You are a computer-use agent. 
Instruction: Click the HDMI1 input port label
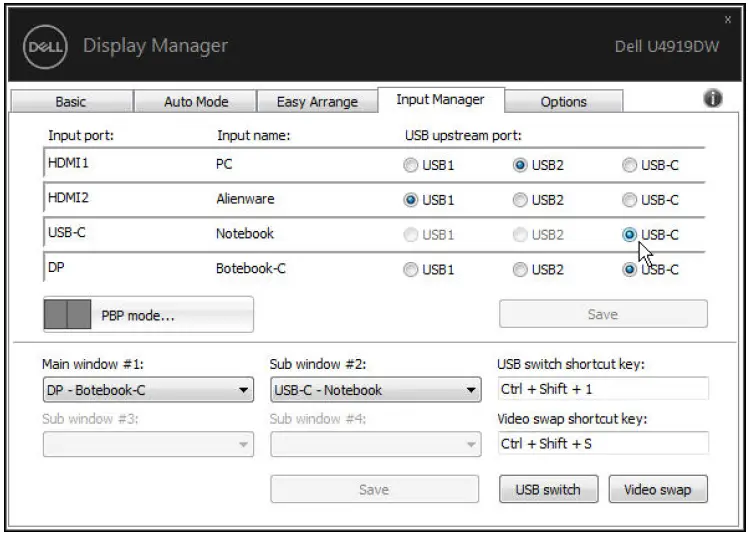[x=68, y=163]
